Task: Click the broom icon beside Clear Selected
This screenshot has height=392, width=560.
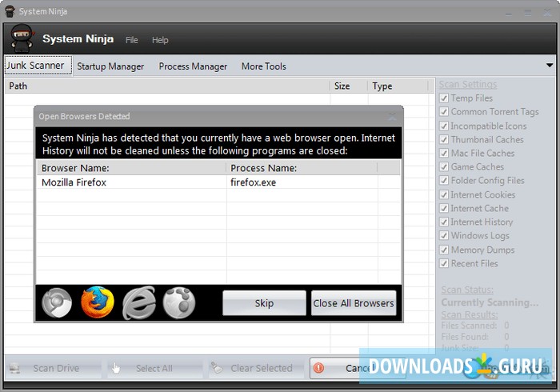Action: tap(217, 367)
